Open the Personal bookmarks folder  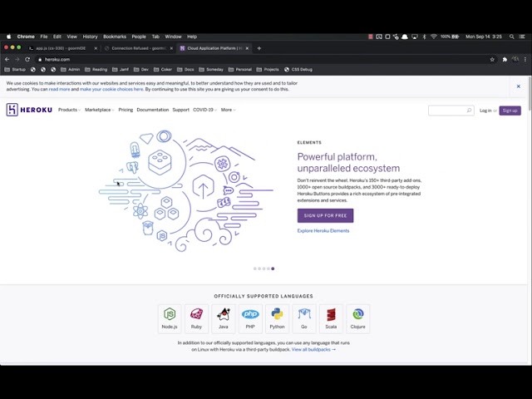pyautogui.click(x=240, y=70)
